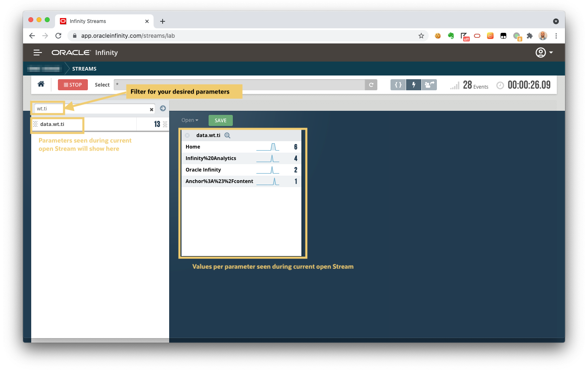Click the circle icon in data.wt.ti card

(187, 135)
